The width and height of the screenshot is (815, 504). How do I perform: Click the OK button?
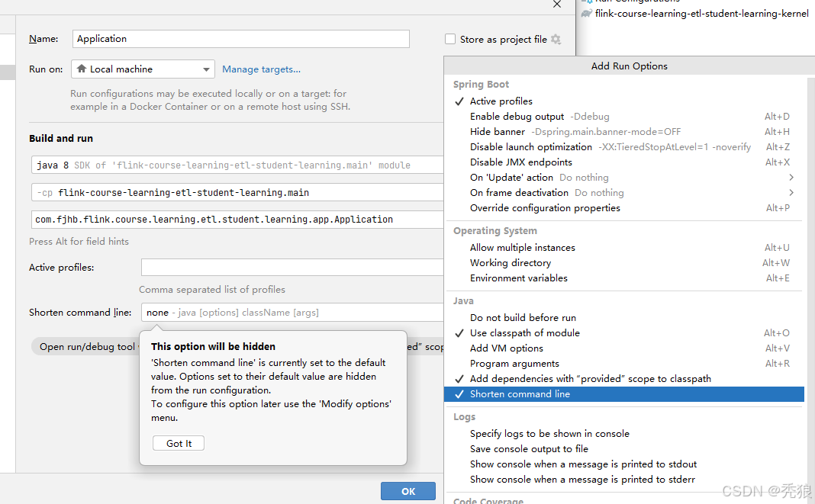[x=408, y=491]
